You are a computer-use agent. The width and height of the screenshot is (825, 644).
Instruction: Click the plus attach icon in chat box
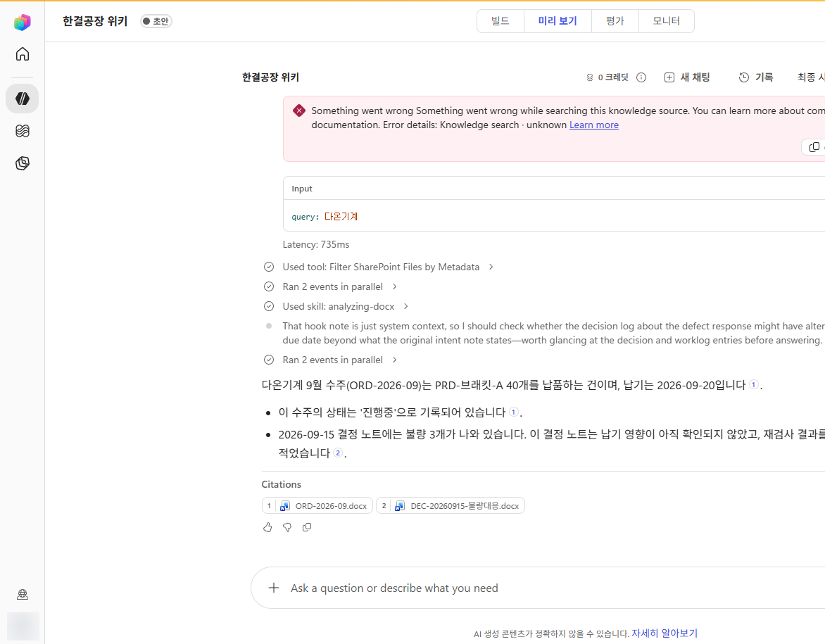point(274,588)
